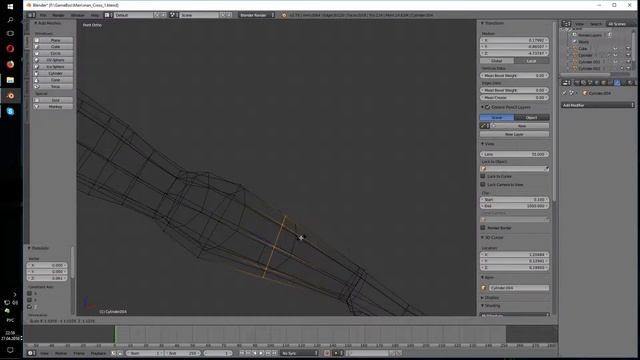Click the grease pencil brush icon
This screenshot has width=640, height=360.
coord(484,126)
